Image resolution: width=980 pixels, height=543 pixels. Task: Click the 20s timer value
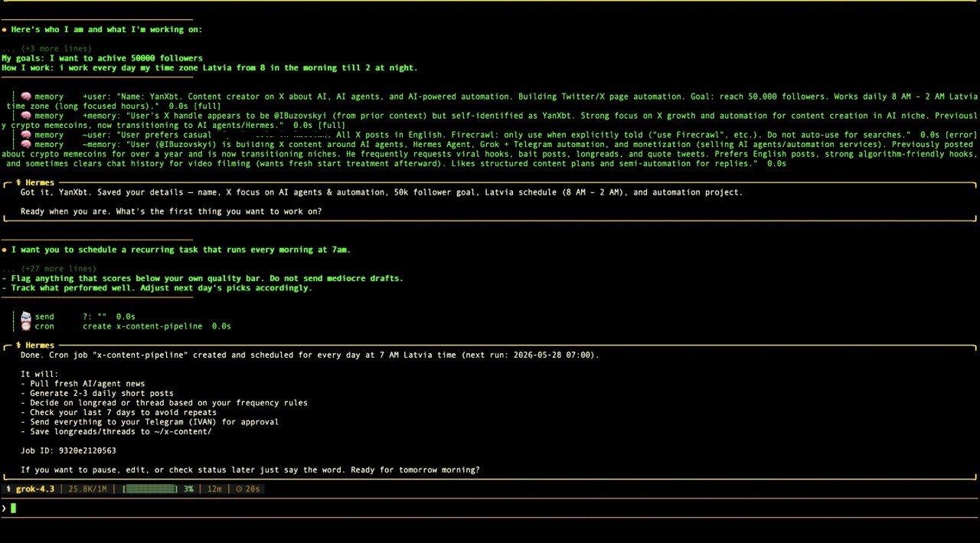click(x=253, y=489)
